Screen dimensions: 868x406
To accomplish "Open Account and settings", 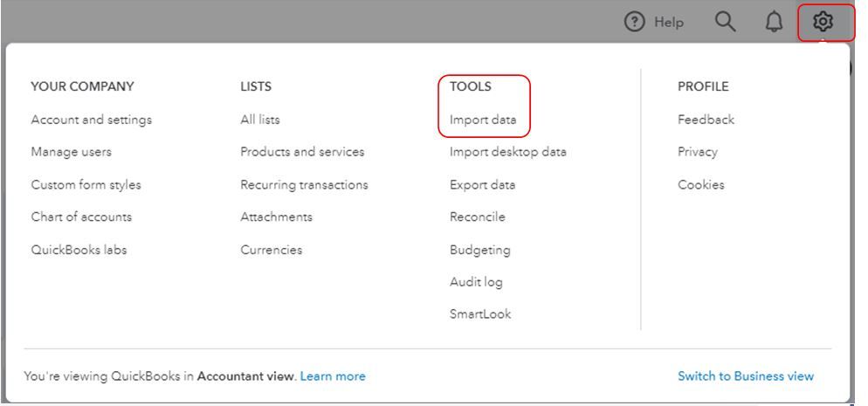I will pyautogui.click(x=92, y=120).
